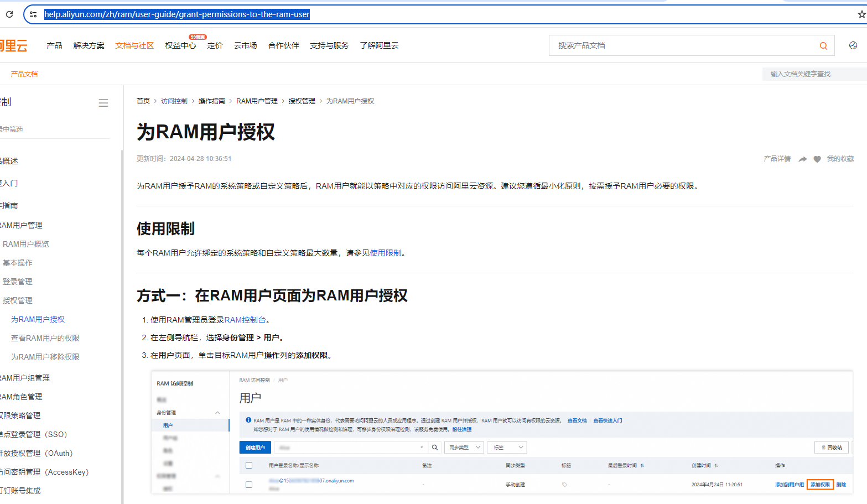The image size is (867, 504).
Task: Expand 登录管理 in the sidebar
Action: 18,282
